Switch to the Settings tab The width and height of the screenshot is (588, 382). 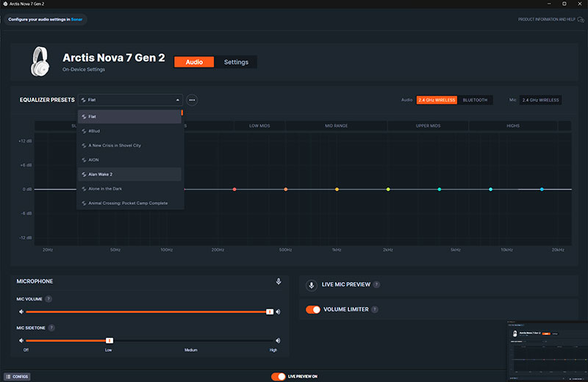pos(236,62)
